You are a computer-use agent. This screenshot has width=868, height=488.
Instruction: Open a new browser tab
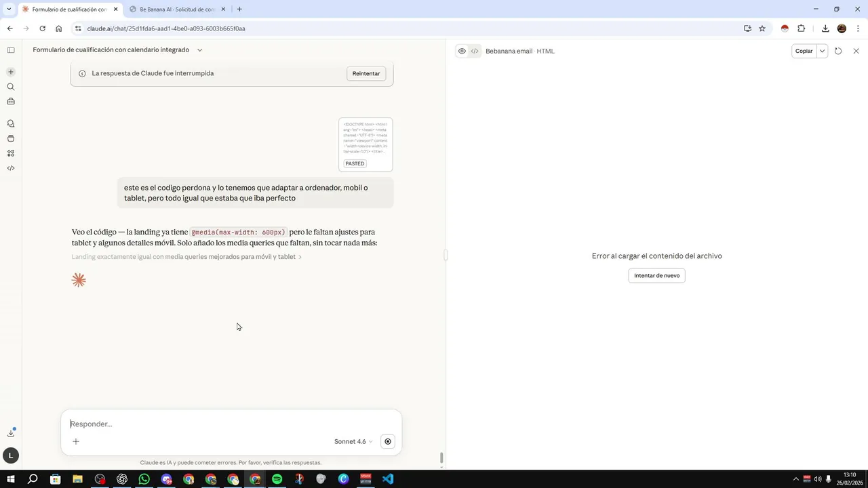click(239, 9)
